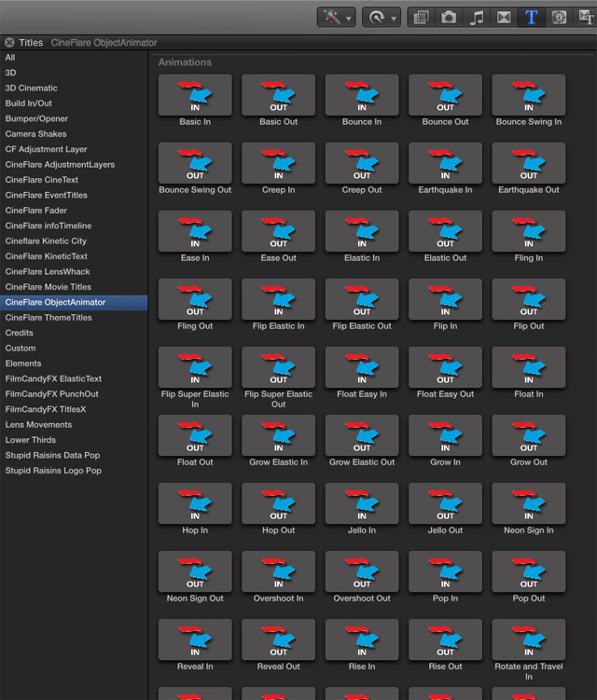
Task: Close the Titles browser panel
Action: tap(9, 43)
